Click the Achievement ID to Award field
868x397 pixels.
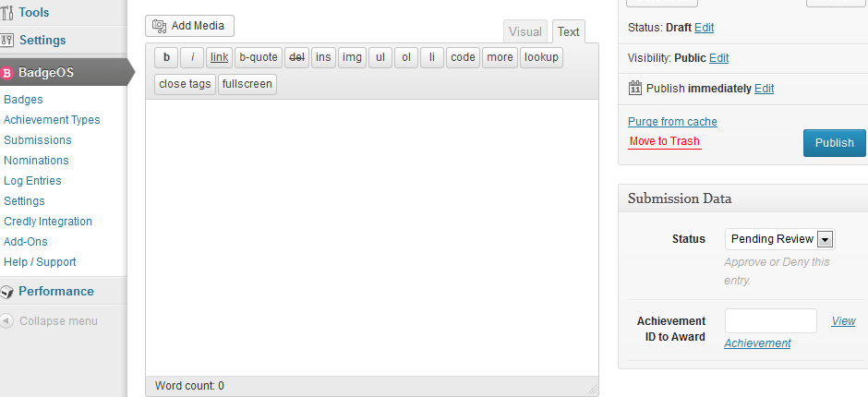[x=771, y=321]
